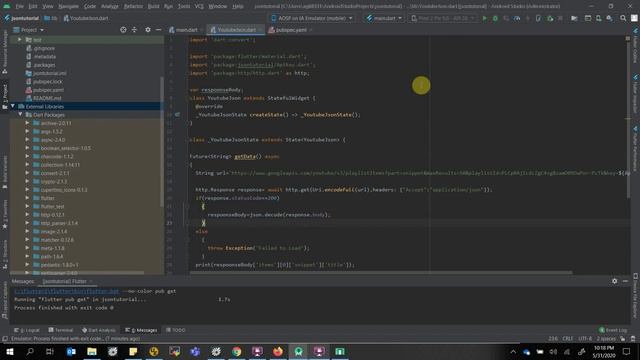Open the Refactor menu
The image size is (640, 360).
(132, 6)
